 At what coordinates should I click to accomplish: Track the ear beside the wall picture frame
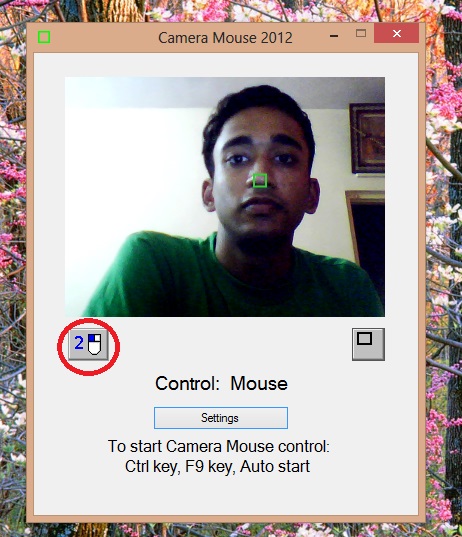coord(314,197)
